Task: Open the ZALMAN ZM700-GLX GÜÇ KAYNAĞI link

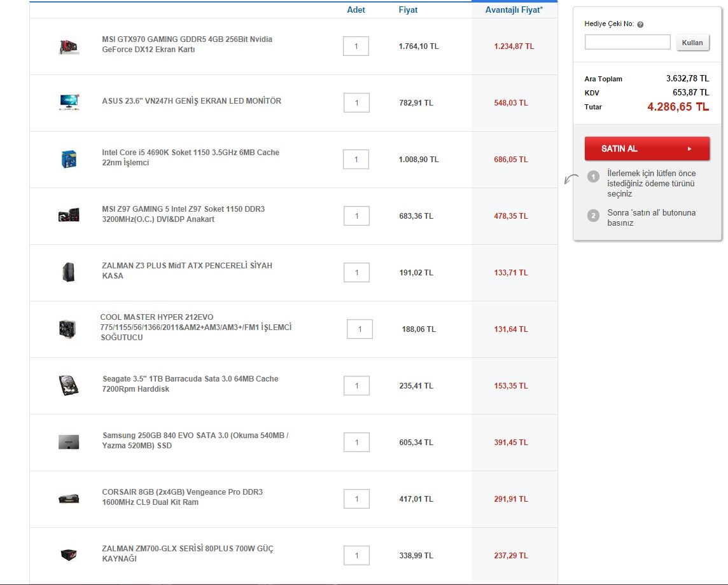Action: click(188, 554)
